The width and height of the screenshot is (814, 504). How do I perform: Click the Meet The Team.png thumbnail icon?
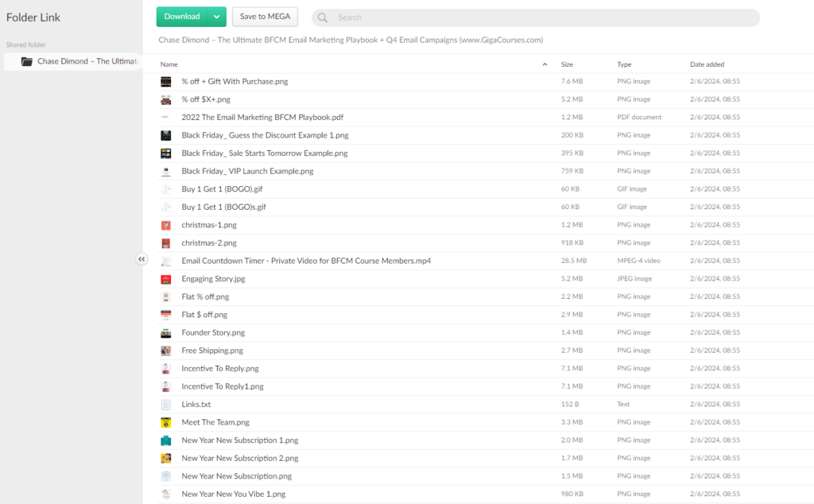pos(166,421)
